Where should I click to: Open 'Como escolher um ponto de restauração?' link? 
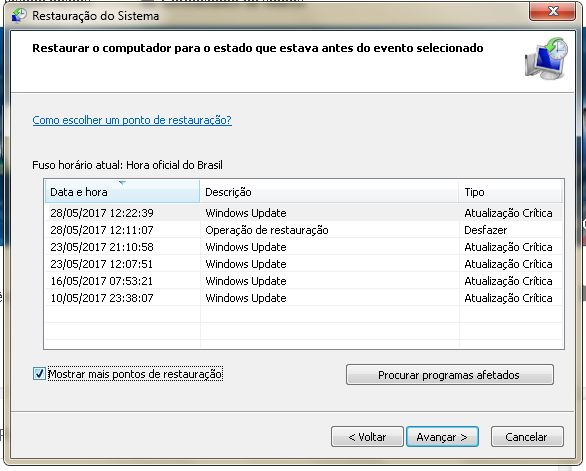tap(132, 120)
